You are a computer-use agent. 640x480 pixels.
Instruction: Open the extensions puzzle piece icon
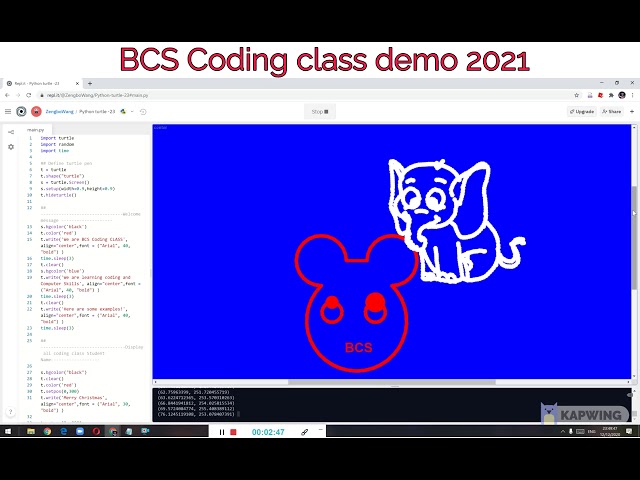(x=611, y=95)
